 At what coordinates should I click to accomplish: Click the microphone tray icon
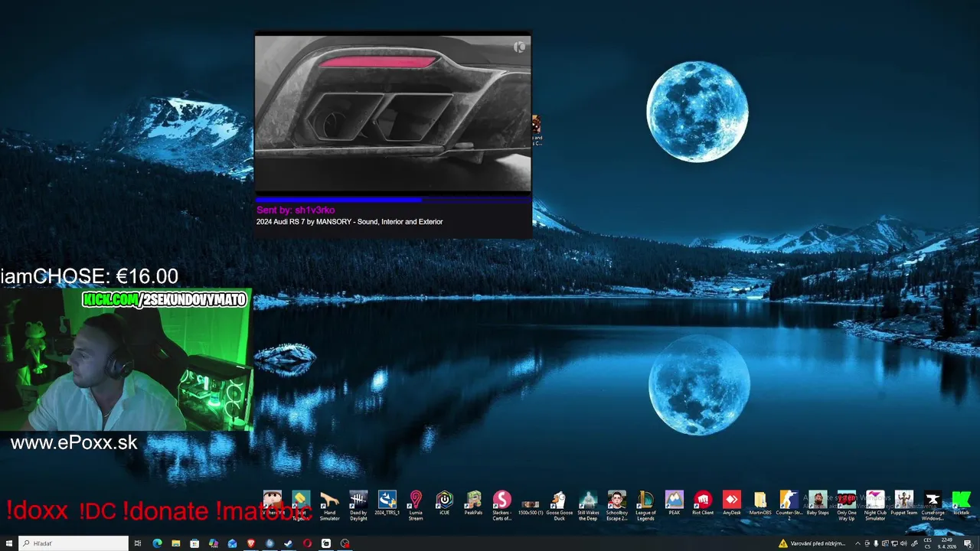pos(876,543)
